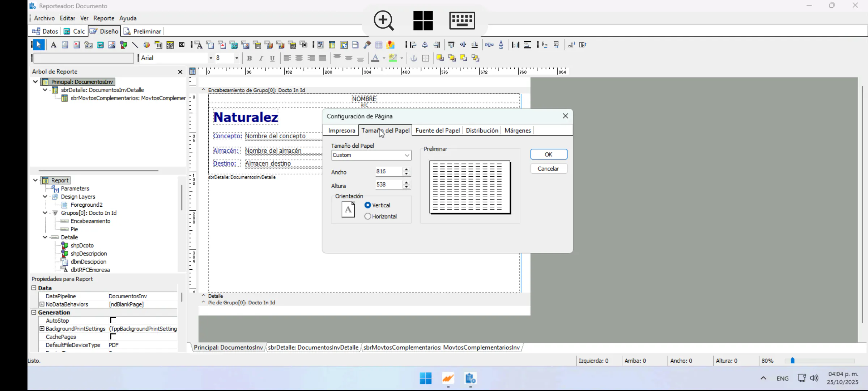Screen dimensions: 868x391
Task: Select Vertical orientation radio button
Action: pyautogui.click(x=368, y=205)
